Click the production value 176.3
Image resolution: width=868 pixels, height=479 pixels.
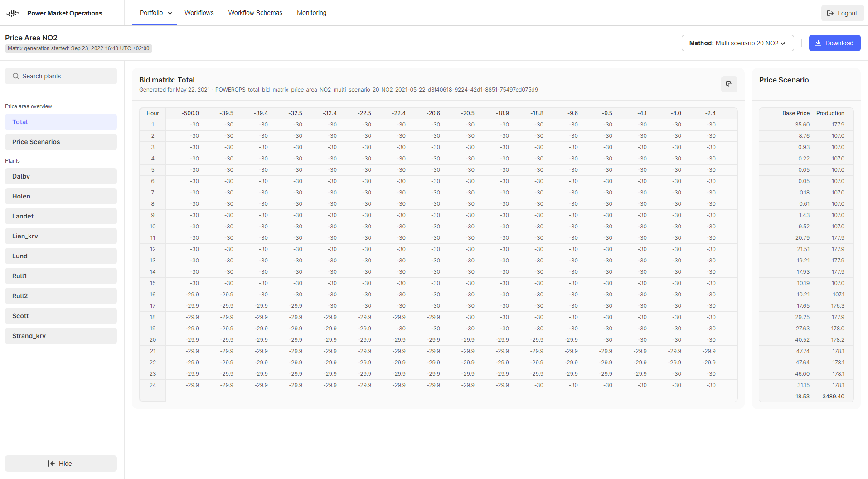click(838, 306)
